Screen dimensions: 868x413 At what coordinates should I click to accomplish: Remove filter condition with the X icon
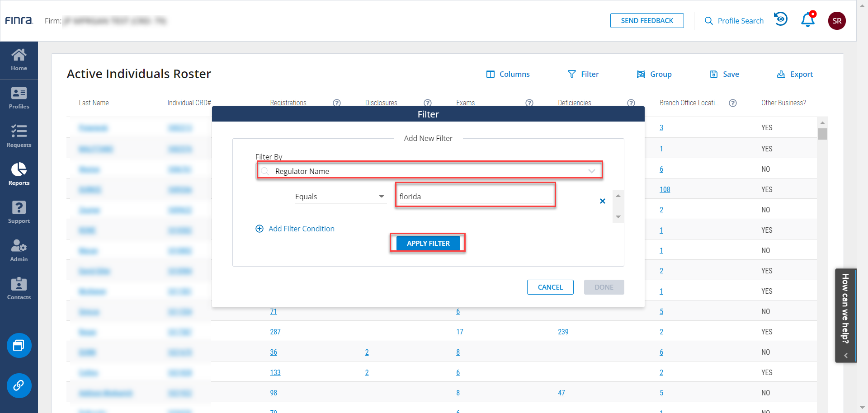click(x=602, y=201)
